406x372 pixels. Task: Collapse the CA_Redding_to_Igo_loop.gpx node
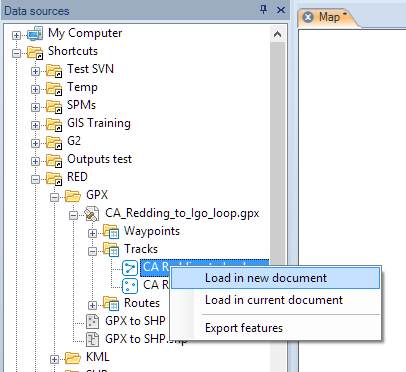[x=73, y=215]
